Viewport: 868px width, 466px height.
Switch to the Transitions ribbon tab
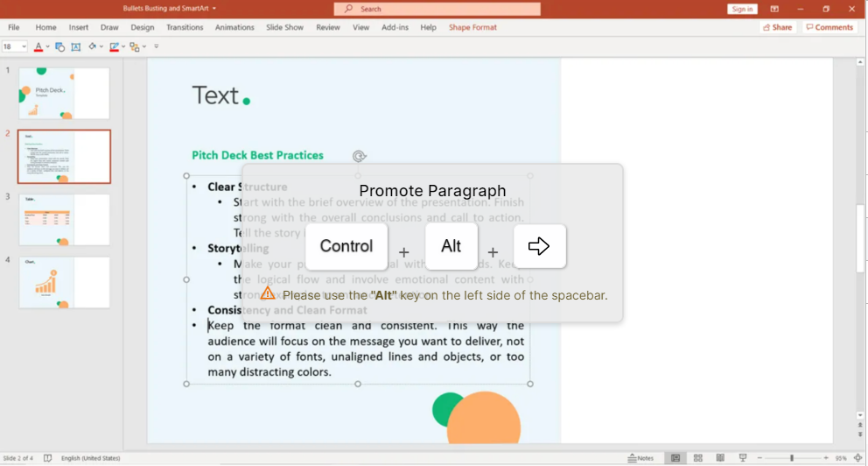pos(185,27)
